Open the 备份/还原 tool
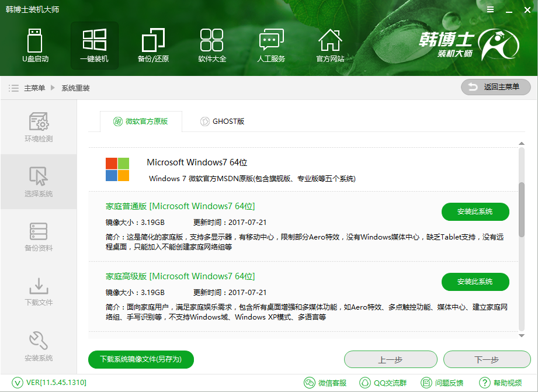This screenshot has width=538, height=392. tap(153, 46)
